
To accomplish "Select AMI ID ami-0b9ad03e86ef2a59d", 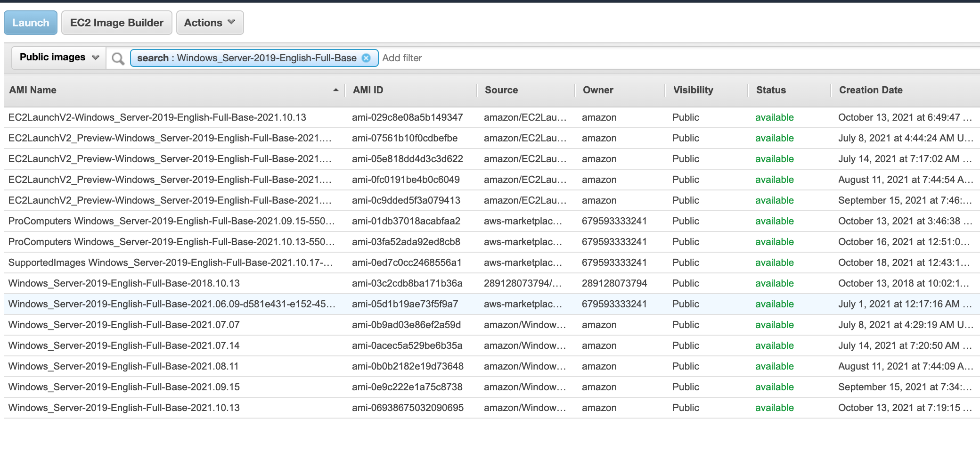I will pyautogui.click(x=406, y=325).
